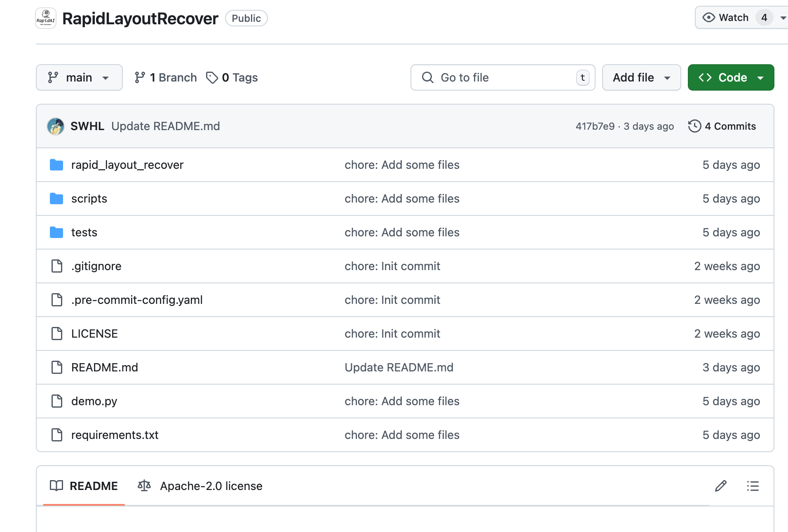Open the 0 Tags link

tap(232, 78)
